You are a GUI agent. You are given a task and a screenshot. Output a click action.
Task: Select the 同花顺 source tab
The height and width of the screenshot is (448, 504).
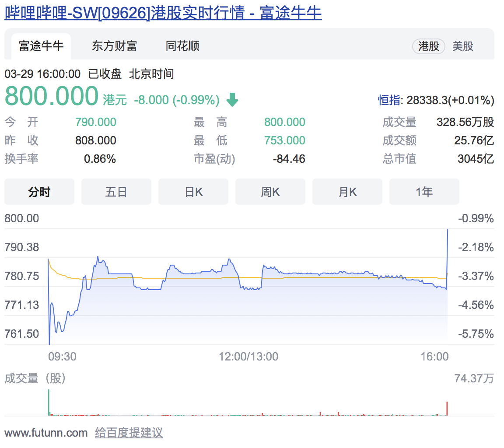182,46
